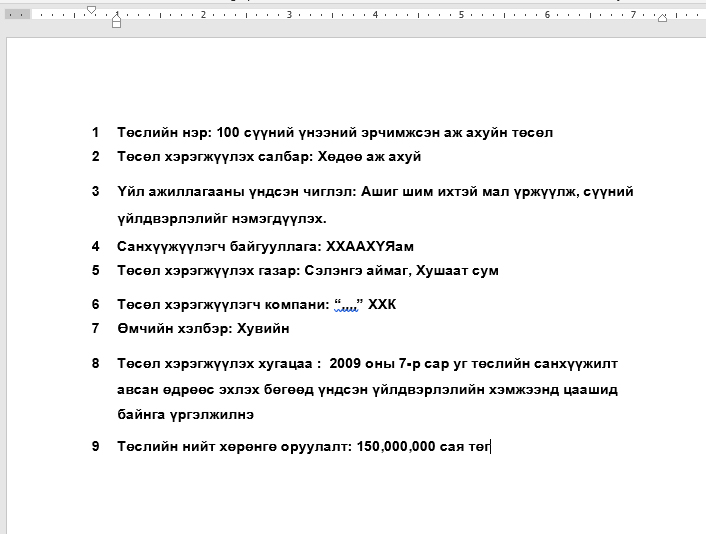This screenshot has height=534, width=706.
Task: Click line 8 starting 'Төсөл хэрэгжүүлэх хугацаа'
Action: 367,363
